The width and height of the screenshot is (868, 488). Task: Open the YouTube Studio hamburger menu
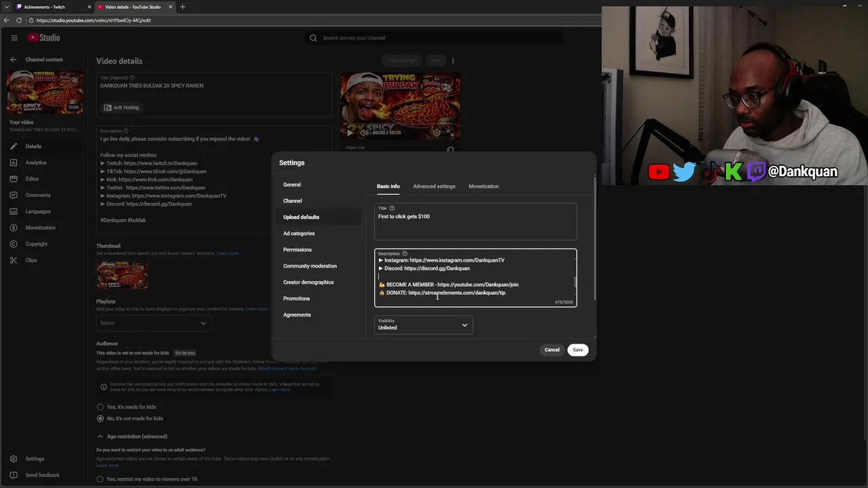[14, 38]
